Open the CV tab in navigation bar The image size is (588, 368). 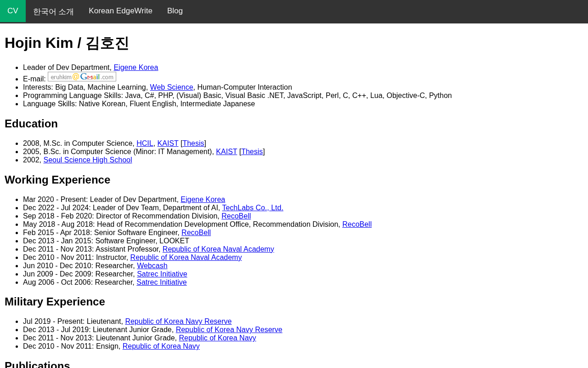tap(13, 11)
